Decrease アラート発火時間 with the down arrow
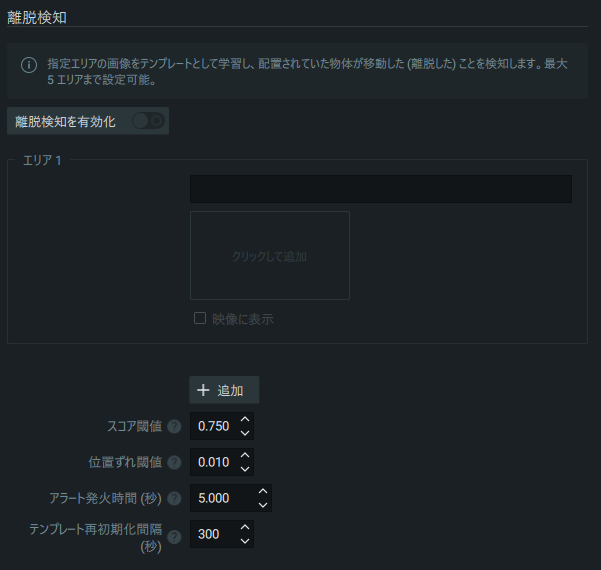This screenshot has width=601, height=570. (x=263, y=505)
